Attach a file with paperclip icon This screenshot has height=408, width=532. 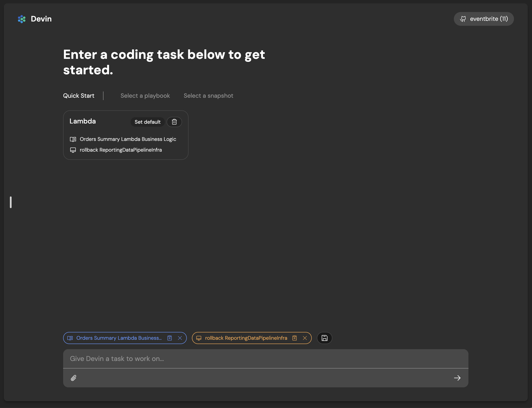click(74, 378)
